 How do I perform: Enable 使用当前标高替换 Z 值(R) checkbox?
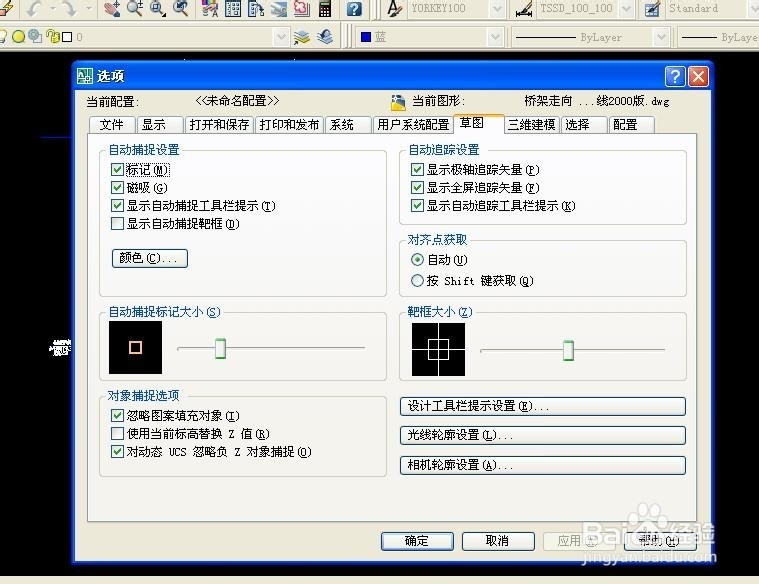[117, 433]
